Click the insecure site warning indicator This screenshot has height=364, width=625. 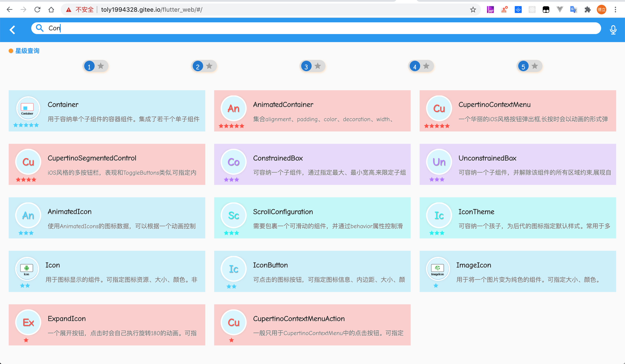[x=80, y=10]
